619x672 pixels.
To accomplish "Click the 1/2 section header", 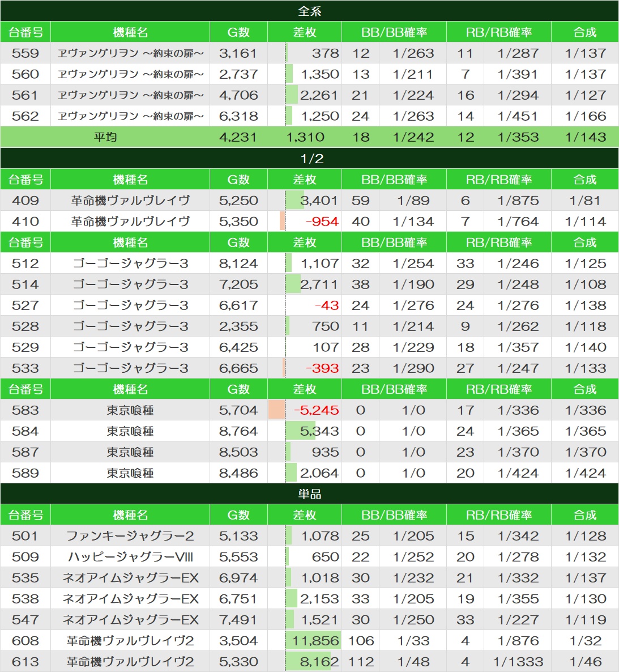I will (x=309, y=158).
